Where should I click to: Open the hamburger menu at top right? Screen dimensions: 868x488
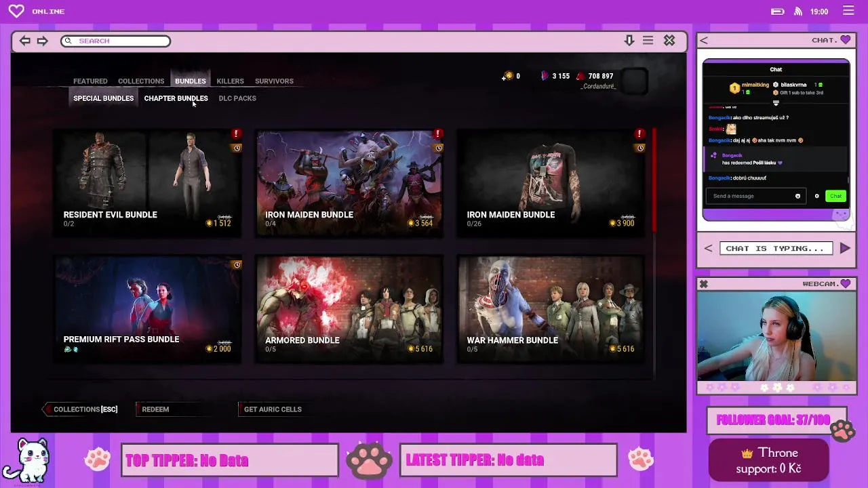click(x=848, y=11)
